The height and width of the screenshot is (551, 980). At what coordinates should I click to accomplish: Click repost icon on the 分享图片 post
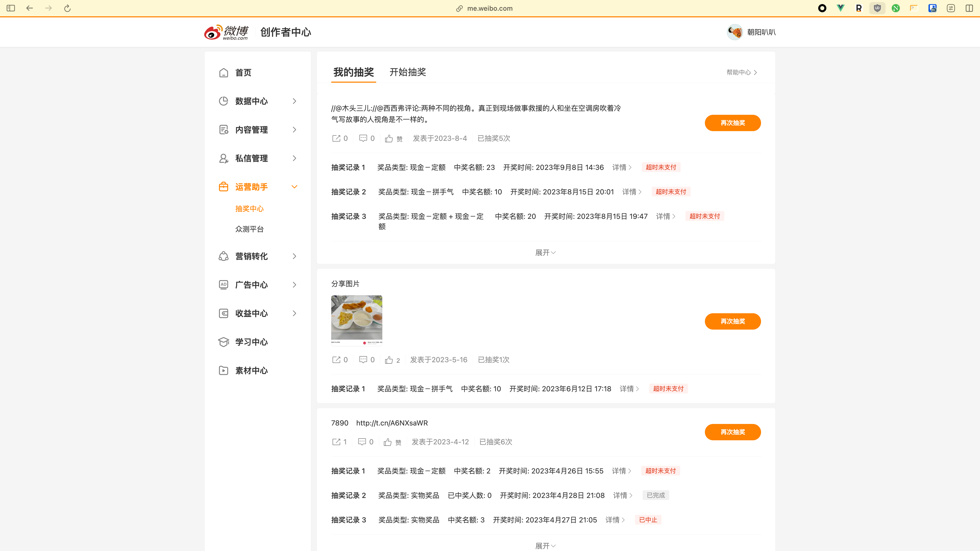pyautogui.click(x=336, y=360)
